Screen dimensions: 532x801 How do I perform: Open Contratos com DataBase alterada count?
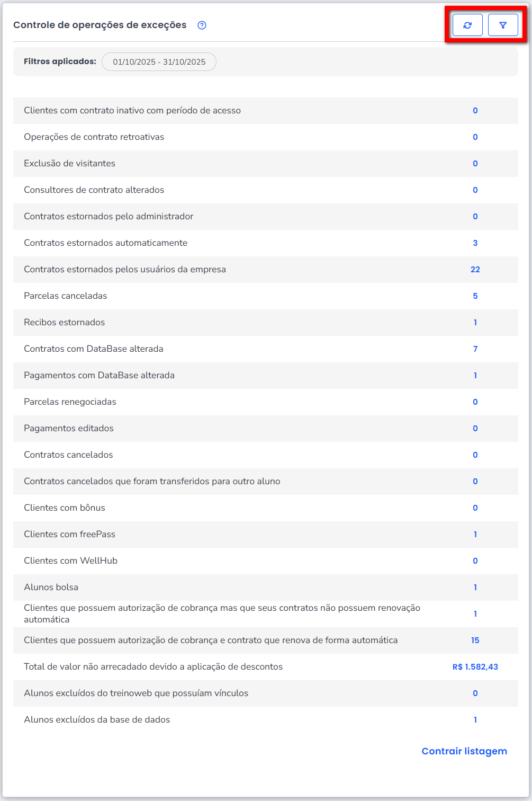[475, 349]
